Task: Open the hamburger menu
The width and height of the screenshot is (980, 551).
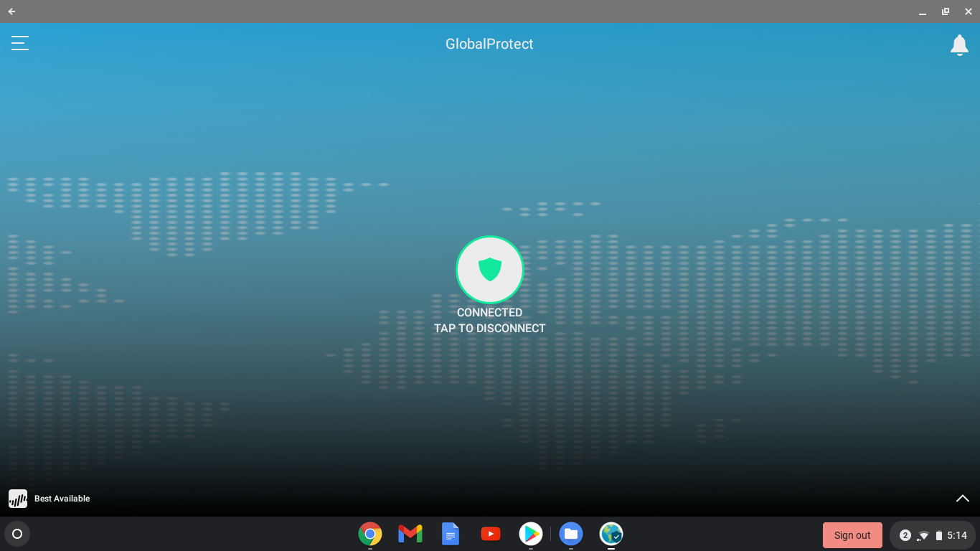Action: [20, 44]
